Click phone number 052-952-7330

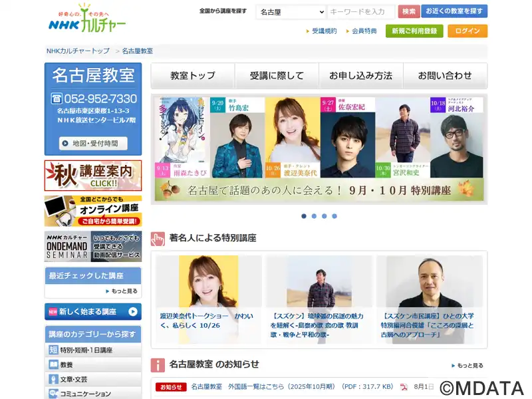100,98
